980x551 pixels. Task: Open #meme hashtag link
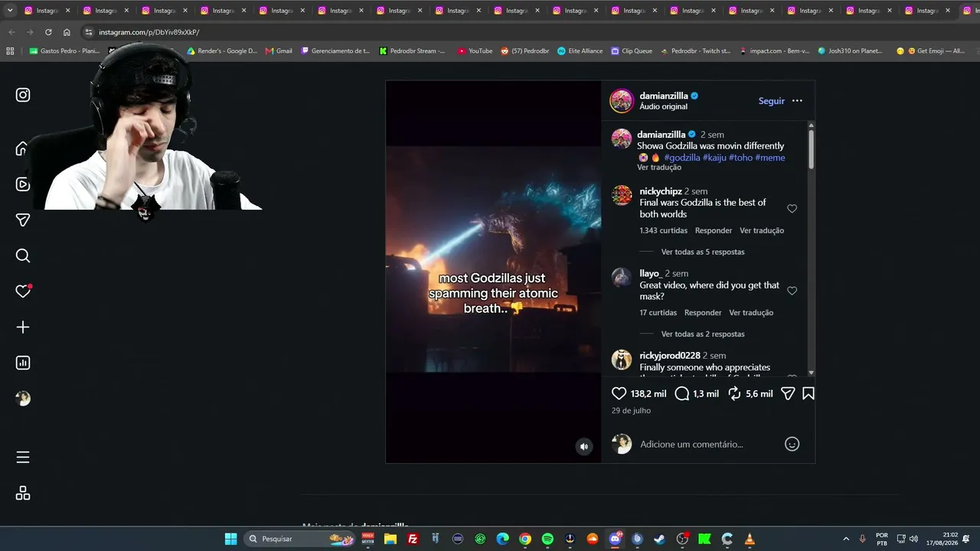[769, 158]
